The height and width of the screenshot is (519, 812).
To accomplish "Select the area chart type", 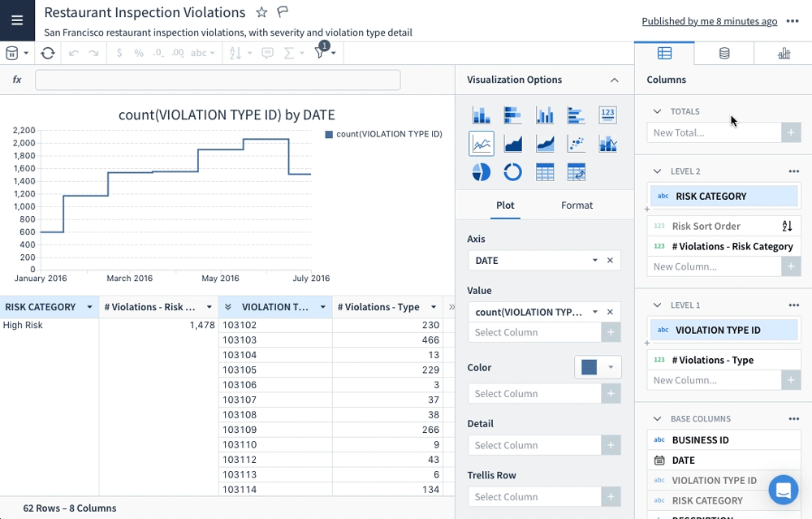I will tap(512, 144).
